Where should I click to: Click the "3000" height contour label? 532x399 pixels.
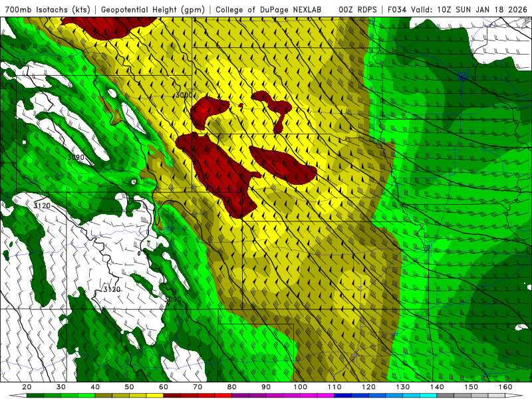point(184,95)
